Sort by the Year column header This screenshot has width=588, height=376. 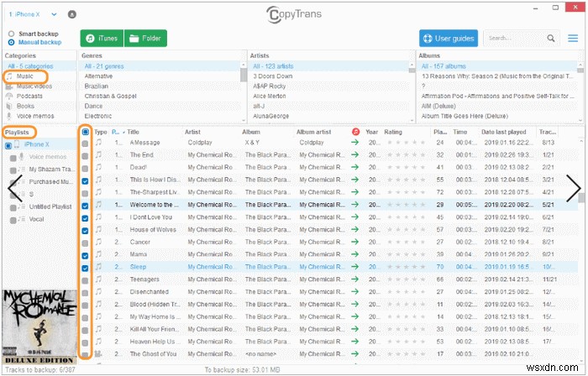pos(371,132)
